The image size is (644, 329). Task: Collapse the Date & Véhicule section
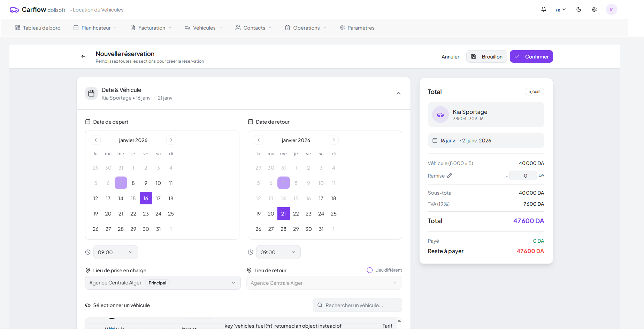[x=399, y=93]
